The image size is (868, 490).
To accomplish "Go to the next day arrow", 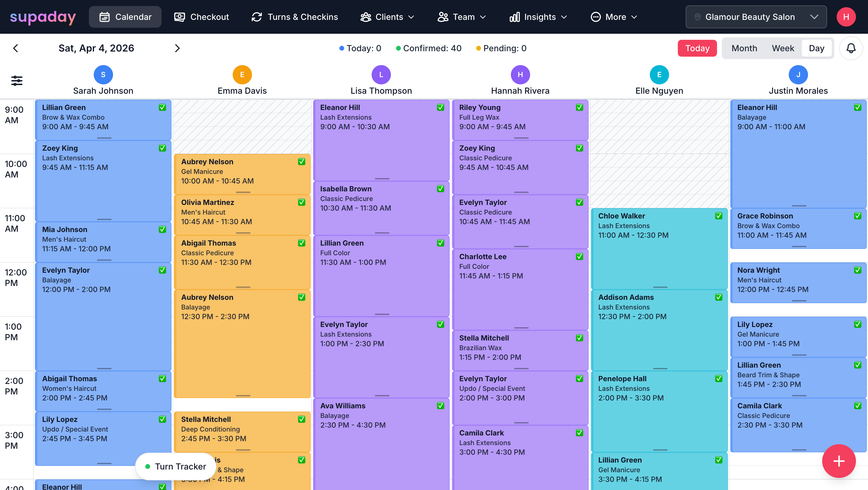I will (177, 48).
